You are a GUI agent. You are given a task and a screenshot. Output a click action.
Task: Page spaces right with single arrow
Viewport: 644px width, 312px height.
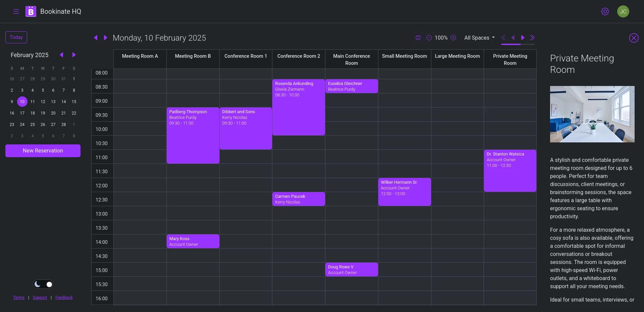(x=523, y=38)
